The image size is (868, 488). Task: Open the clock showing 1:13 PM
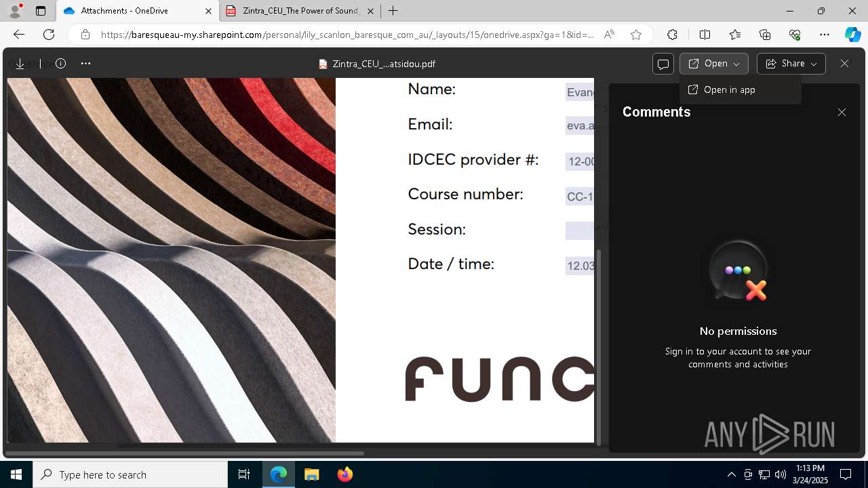810,474
